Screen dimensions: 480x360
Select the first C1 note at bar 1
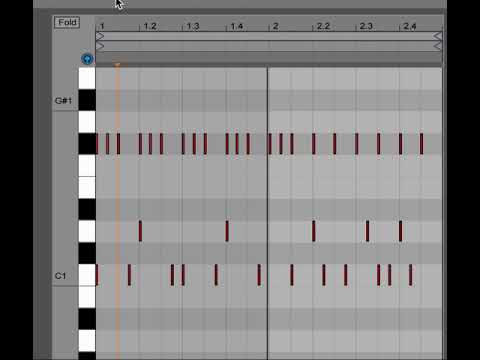[x=97, y=275]
